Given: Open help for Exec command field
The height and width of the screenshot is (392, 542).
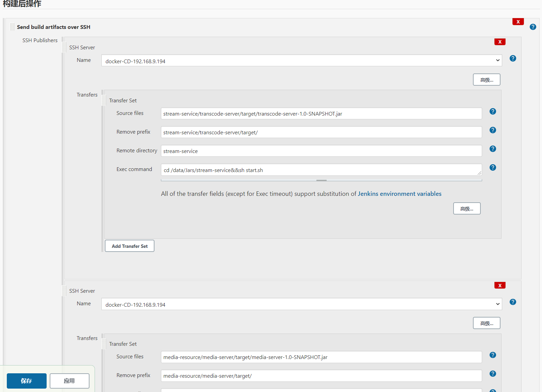Looking at the screenshot, I should click(493, 168).
